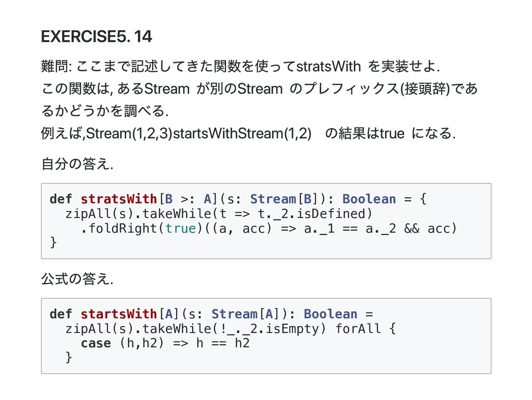Click the .foldRight call in the code
Screen dimensions: 532x400
[x=119, y=228]
